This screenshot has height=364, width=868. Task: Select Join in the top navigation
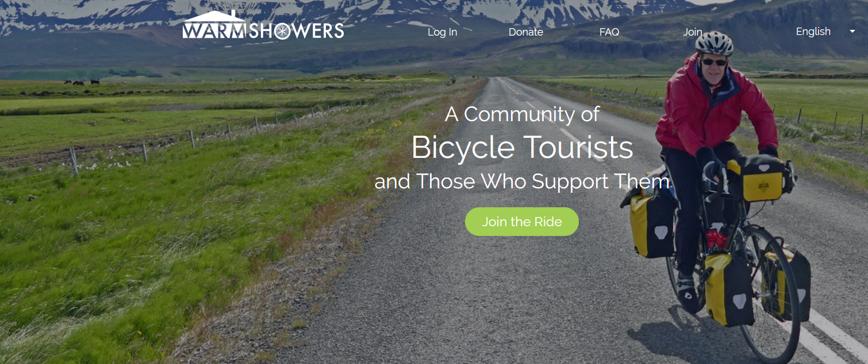pyautogui.click(x=693, y=32)
